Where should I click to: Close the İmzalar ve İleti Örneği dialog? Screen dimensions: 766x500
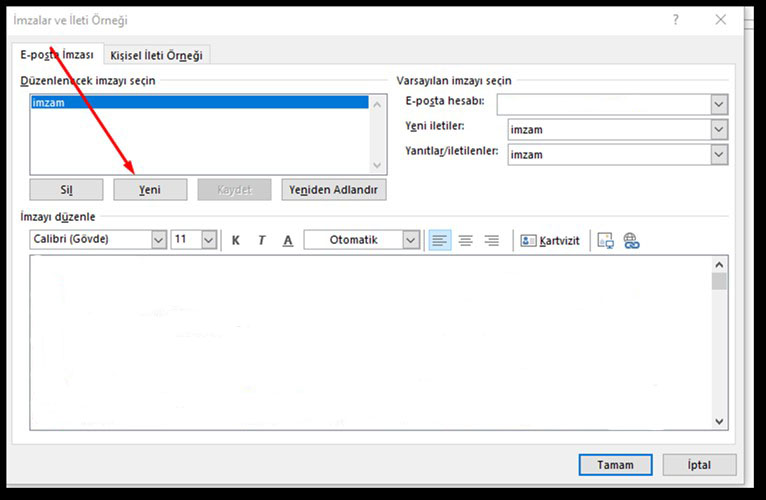tap(721, 20)
